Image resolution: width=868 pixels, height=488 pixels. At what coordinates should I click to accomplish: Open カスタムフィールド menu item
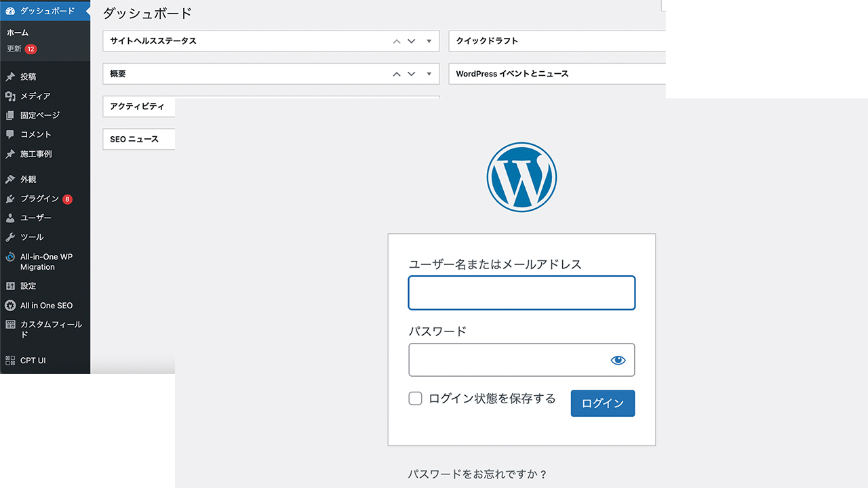pyautogui.click(x=45, y=329)
